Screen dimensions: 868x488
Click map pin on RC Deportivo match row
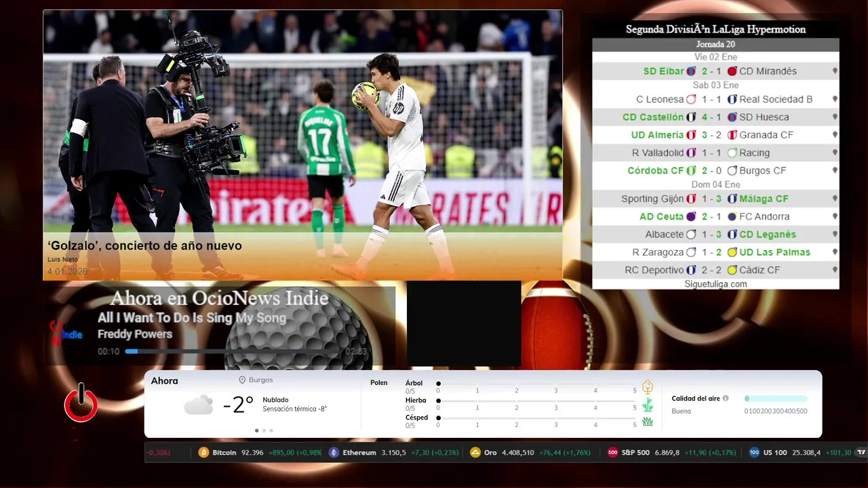tap(835, 270)
